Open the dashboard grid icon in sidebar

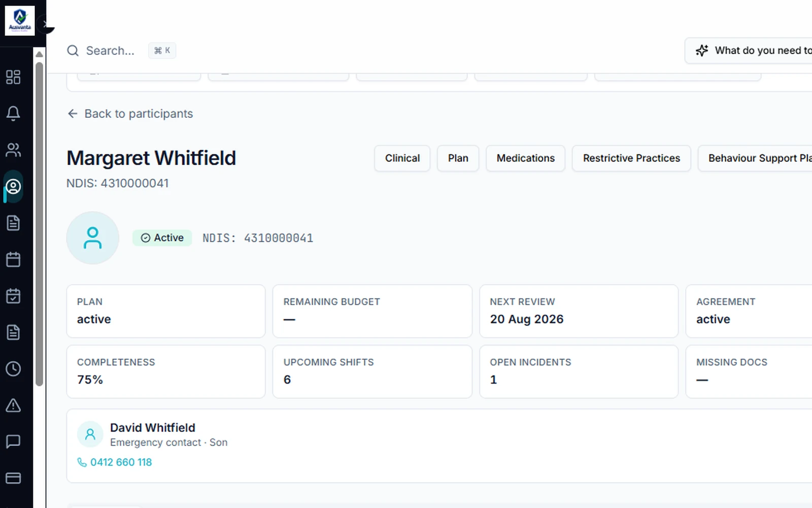click(13, 77)
